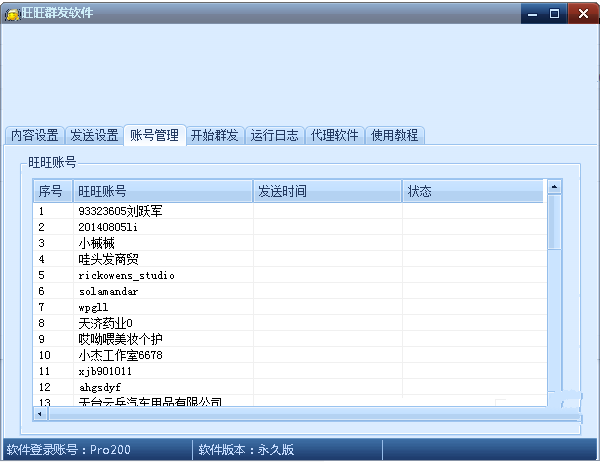Viewport: 600px width, 462px height.
Task: Click the up arrow of the vertical scrollbar
Action: (554, 187)
